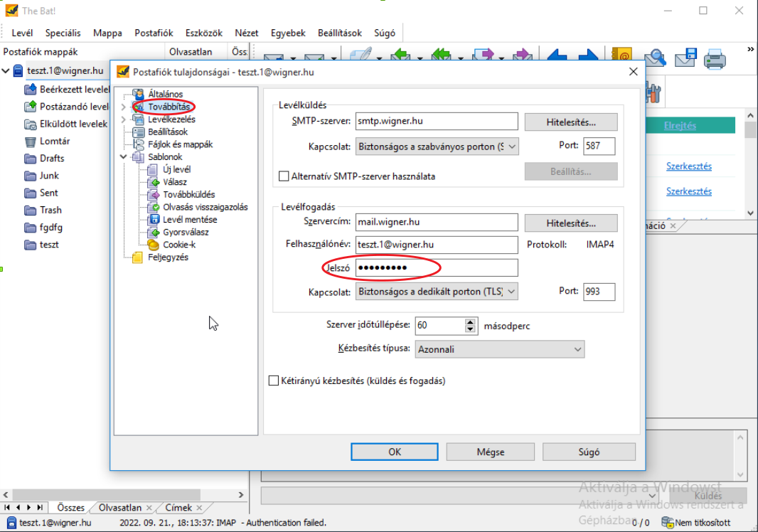758x532 pixels.
Task: Open the Levél menu
Action: click(x=22, y=33)
